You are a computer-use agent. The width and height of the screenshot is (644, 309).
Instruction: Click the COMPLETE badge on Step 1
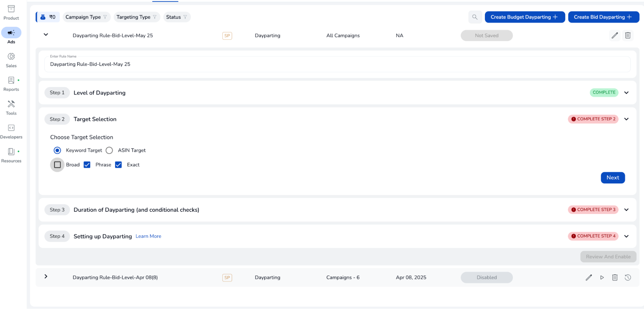pyautogui.click(x=604, y=92)
